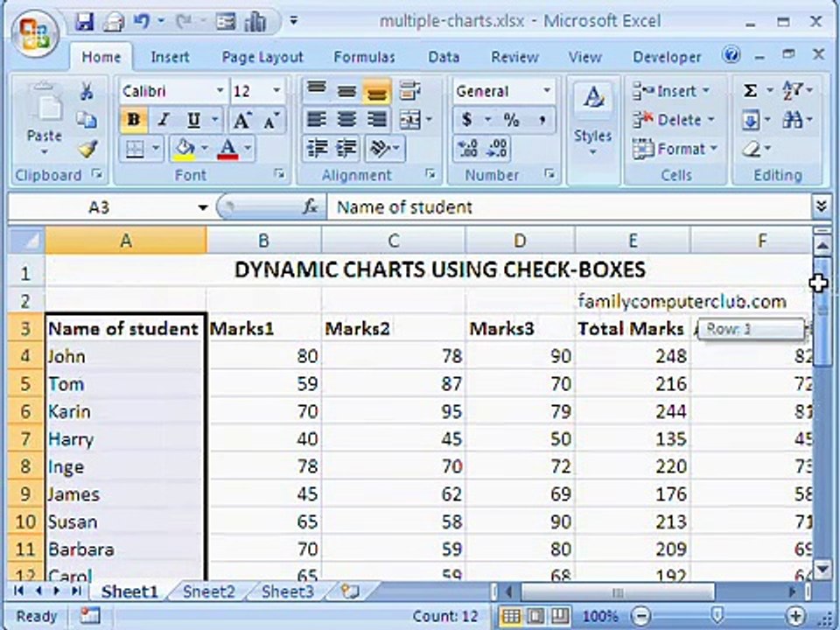Click the Save icon in quick access toolbar
Image resolution: width=840 pixels, height=630 pixels.
point(85,22)
